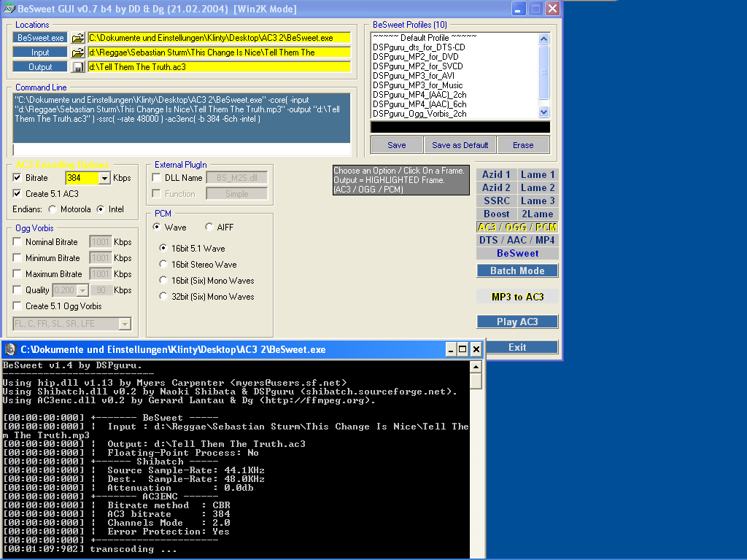The height and width of the screenshot is (560, 747).
Task: Close the BeSweet.exe console window
Action: pos(476,350)
